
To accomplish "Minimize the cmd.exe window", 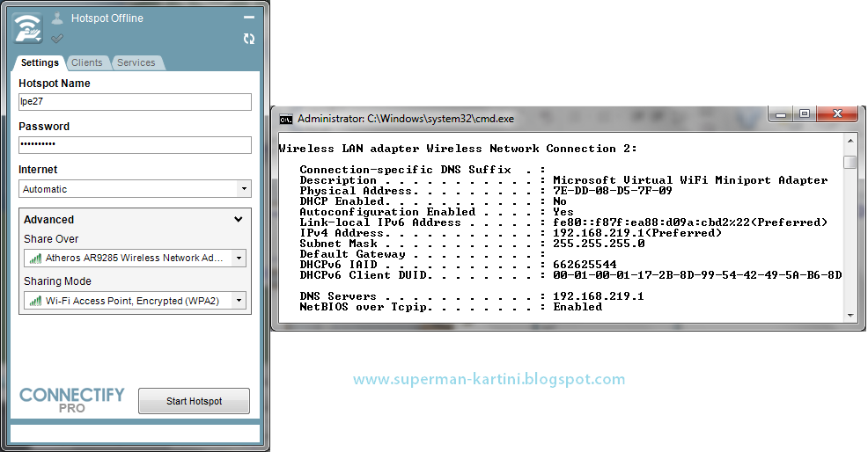I will tap(781, 114).
